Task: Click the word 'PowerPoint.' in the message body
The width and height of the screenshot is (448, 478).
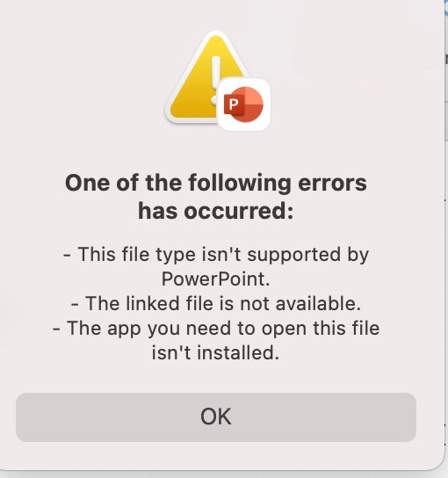Action: [216, 279]
